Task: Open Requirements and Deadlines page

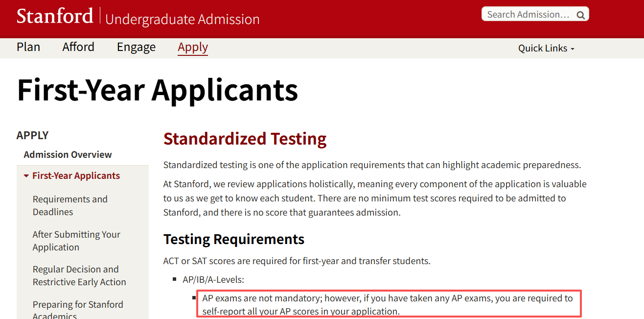Action: pos(70,205)
